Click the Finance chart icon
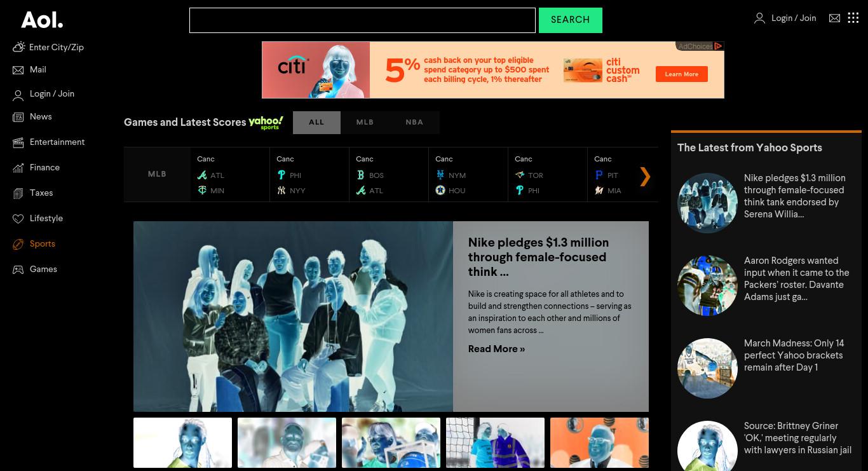 coord(18,168)
